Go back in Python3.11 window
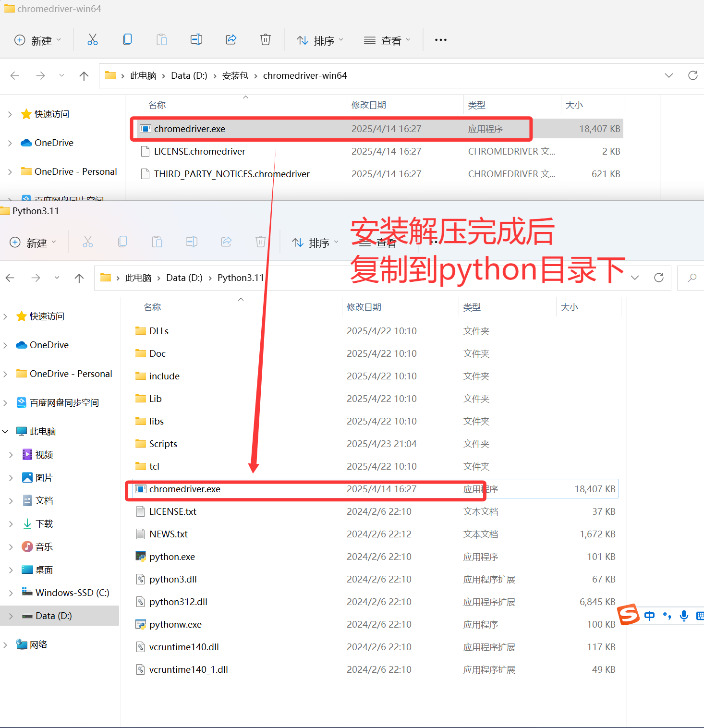Image resolution: width=704 pixels, height=728 pixels. (10, 278)
